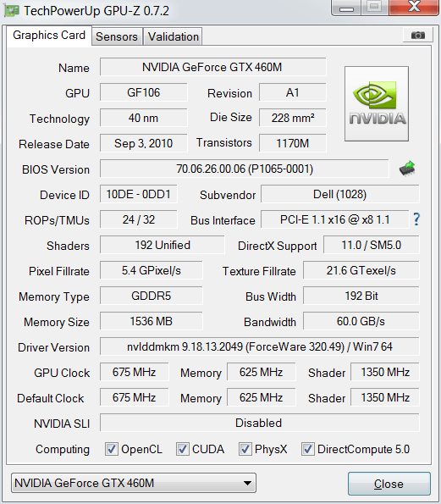This screenshot has width=441, height=504.
Task: Click the Bus Interface field PCI-E 1.1 x16
Action: 334,219
